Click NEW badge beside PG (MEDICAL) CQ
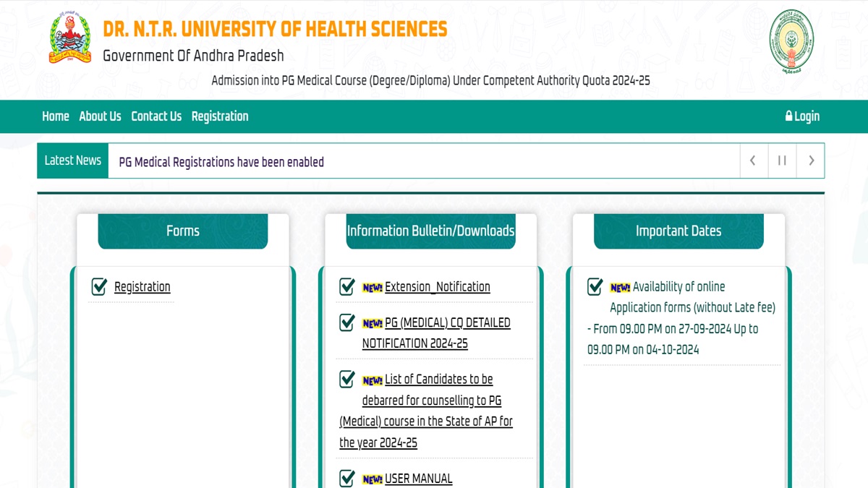Image resolution: width=868 pixels, height=488 pixels. [x=373, y=323]
